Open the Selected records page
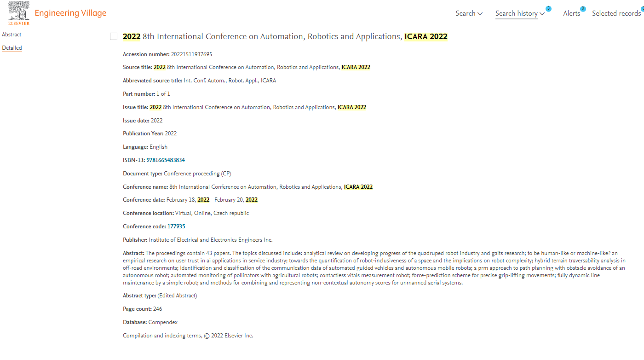Image resolution: width=644 pixels, height=360 pixels. (616, 13)
